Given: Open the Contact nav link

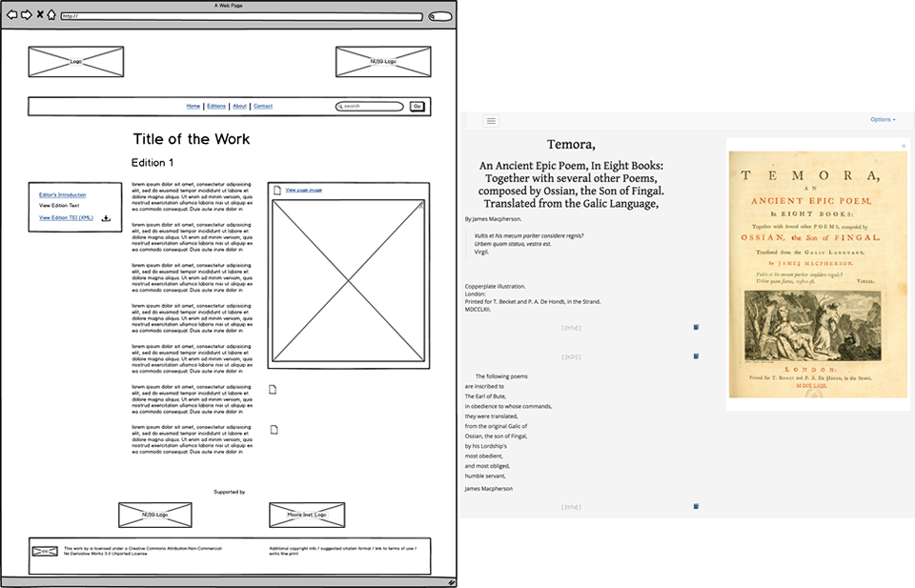Looking at the screenshot, I should [x=263, y=106].
